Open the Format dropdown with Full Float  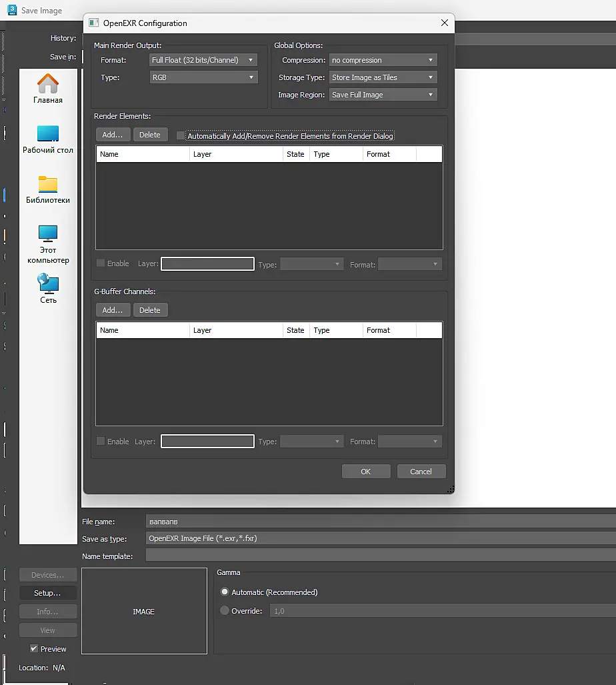(203, 60)
